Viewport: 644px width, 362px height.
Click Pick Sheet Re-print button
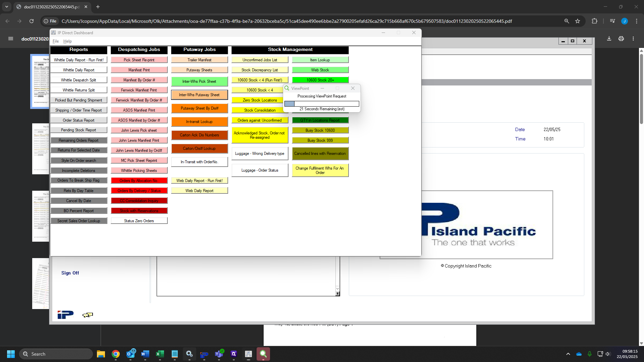tap(139, 60)
